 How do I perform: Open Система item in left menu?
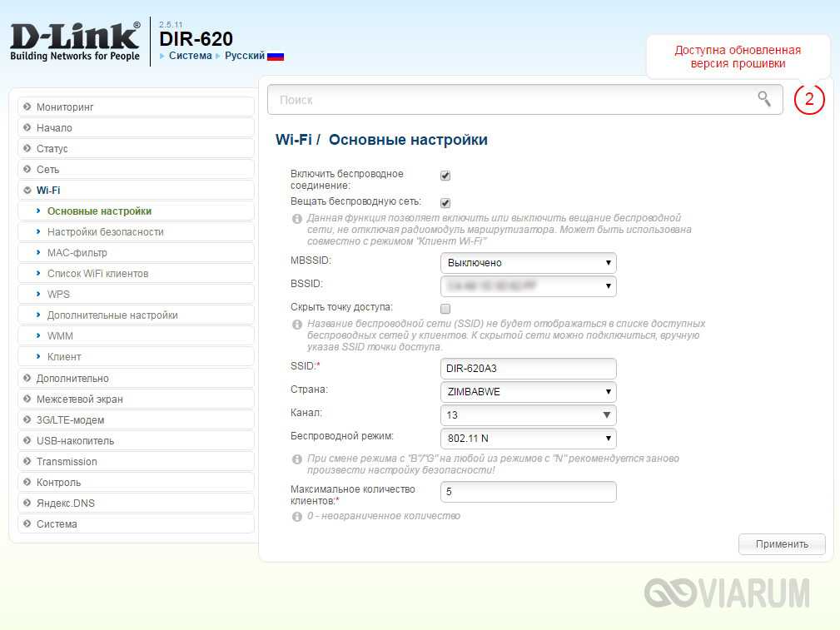[136, 524]
